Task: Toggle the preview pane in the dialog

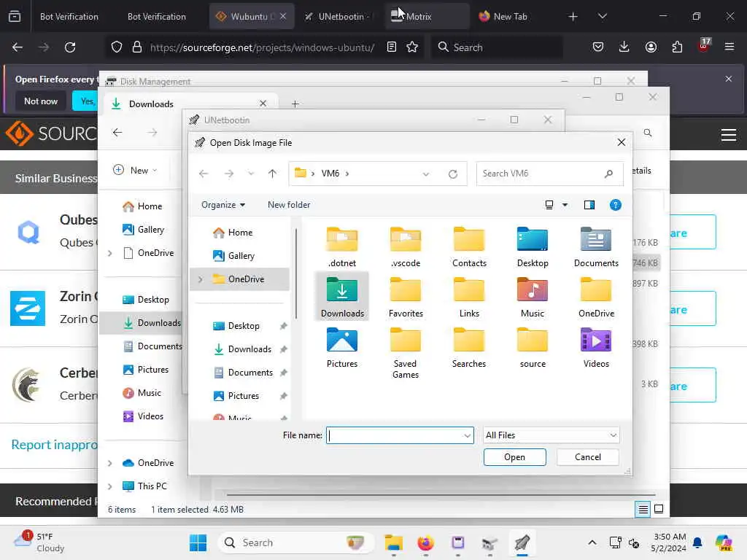Action: [589, 205]
